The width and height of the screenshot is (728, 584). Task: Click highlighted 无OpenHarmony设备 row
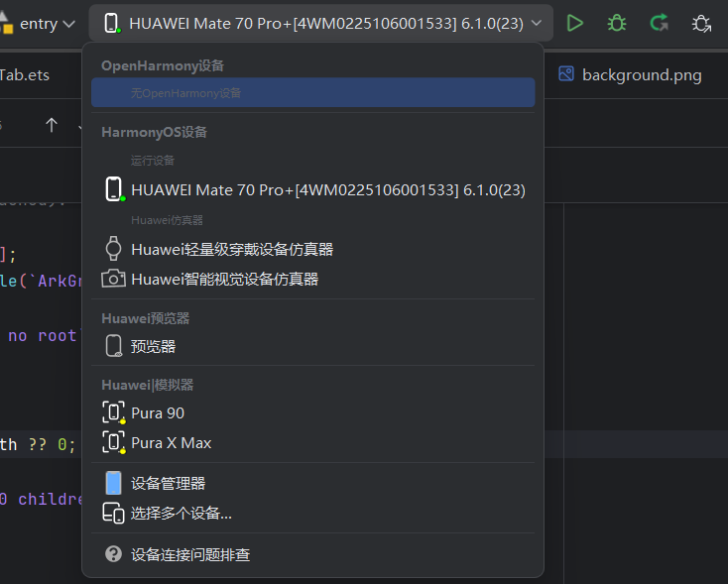[313, 93]
